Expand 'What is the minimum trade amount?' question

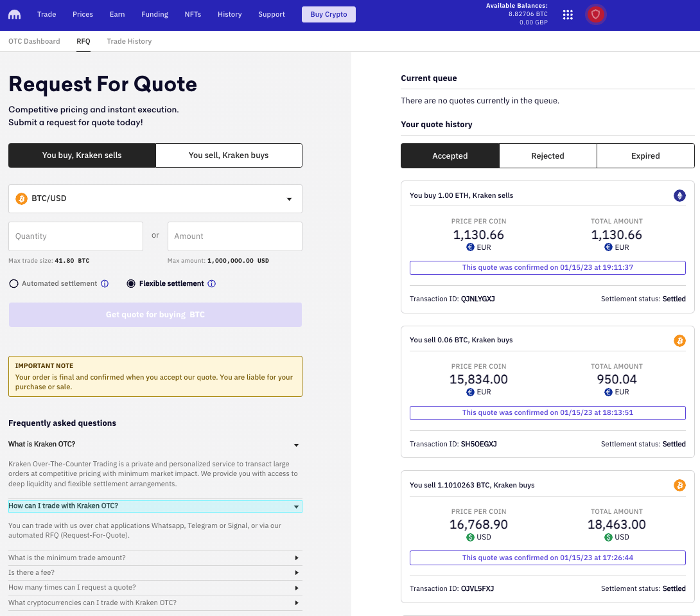pos(154,558)
